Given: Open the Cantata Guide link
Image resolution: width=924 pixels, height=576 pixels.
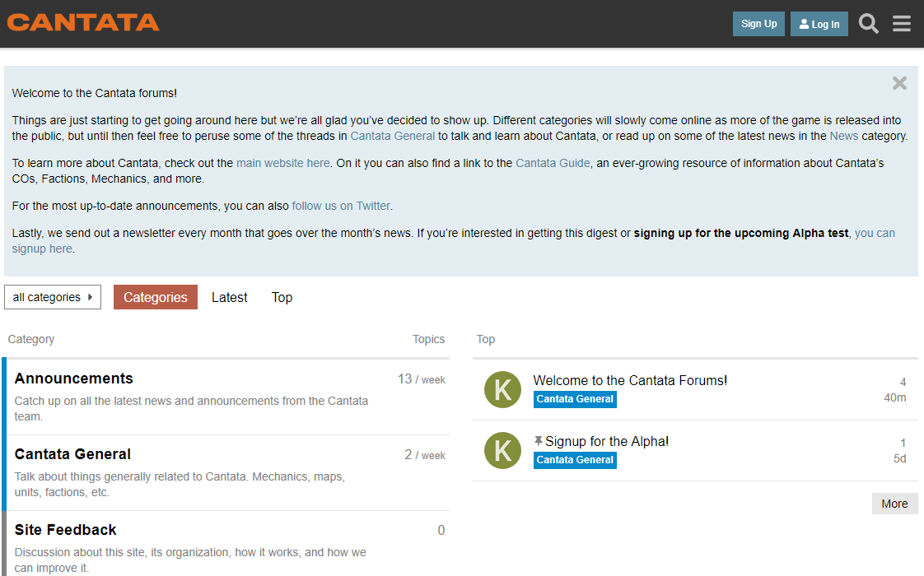Looking at the screenshot, I should click(553, 163).
